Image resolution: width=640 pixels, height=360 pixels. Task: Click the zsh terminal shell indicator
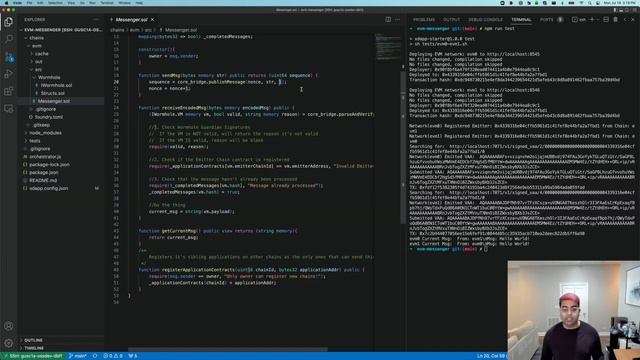point(579,20)
